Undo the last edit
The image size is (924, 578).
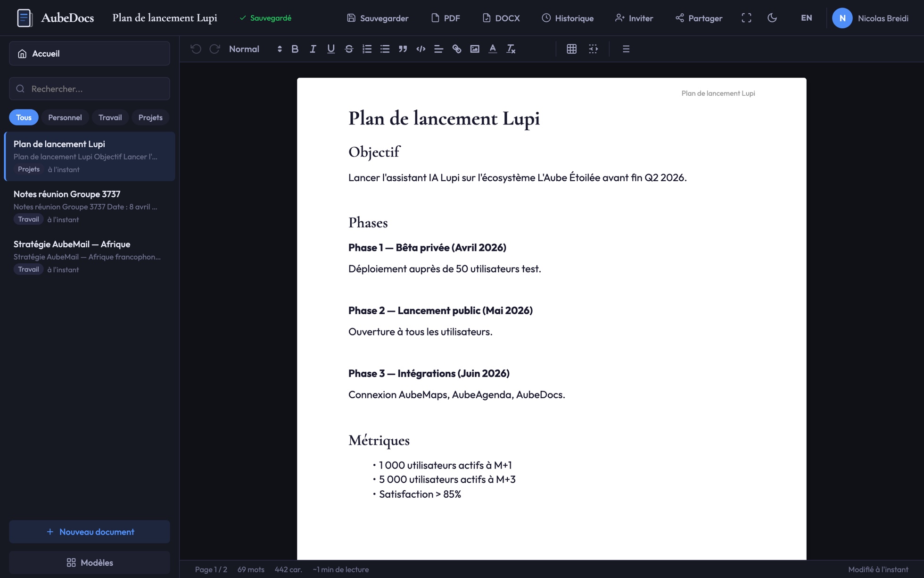point(196,49)
